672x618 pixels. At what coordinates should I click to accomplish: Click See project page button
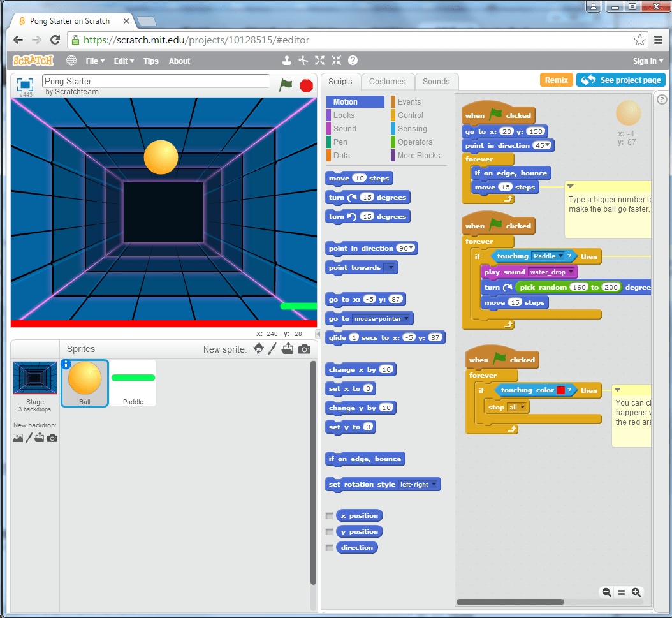pos(621,80)
